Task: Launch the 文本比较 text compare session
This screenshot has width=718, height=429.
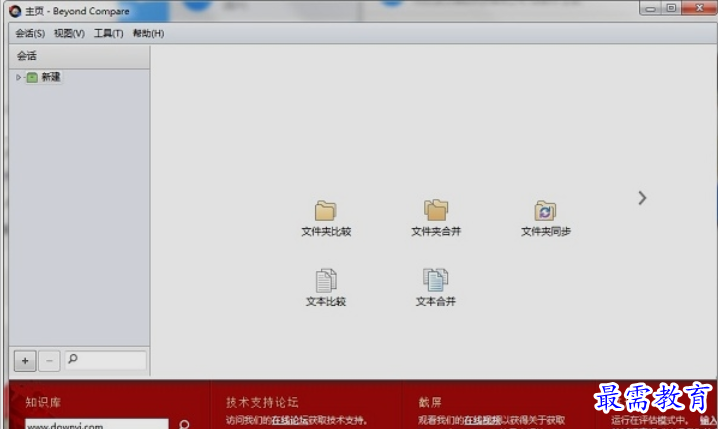Action: tap(326, 288)
